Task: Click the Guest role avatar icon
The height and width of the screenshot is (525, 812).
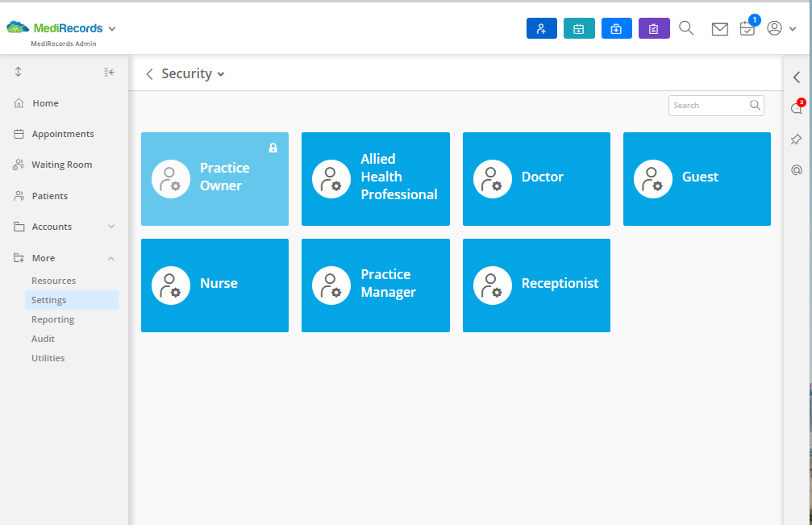Action: coord(653,179)
